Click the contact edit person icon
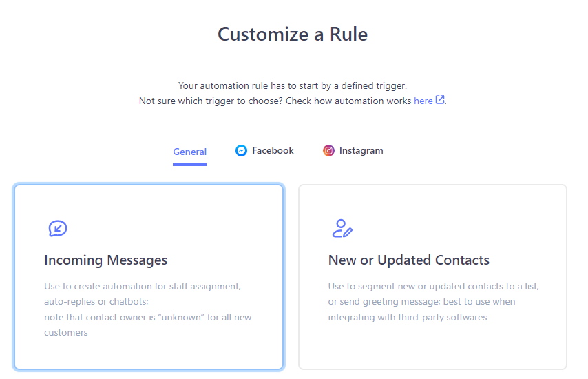 (x=342, y=229)
